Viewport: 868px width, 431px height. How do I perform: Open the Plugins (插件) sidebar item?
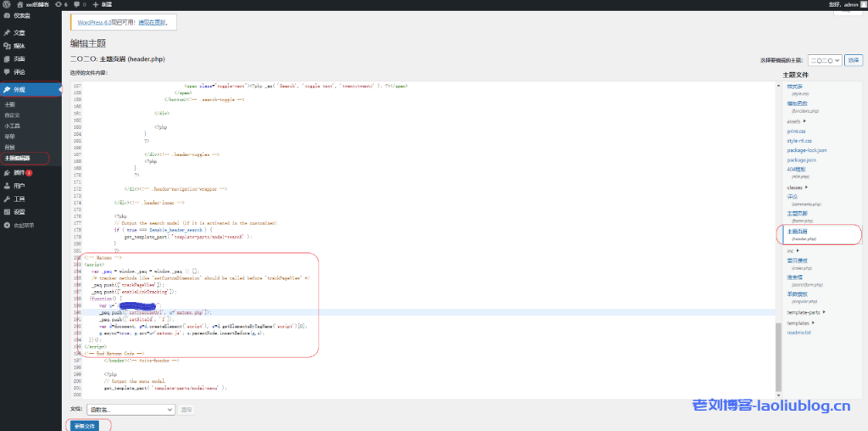click(19, 172)
